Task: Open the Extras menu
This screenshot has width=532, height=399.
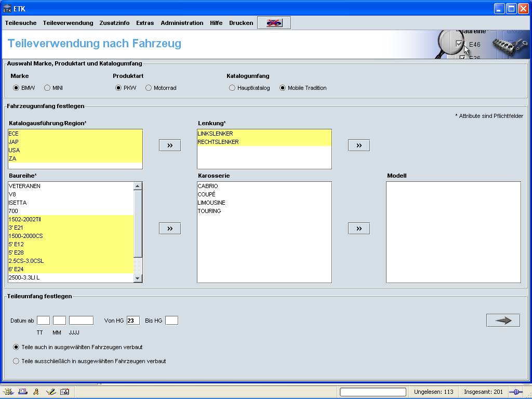Action: (145, 23)
